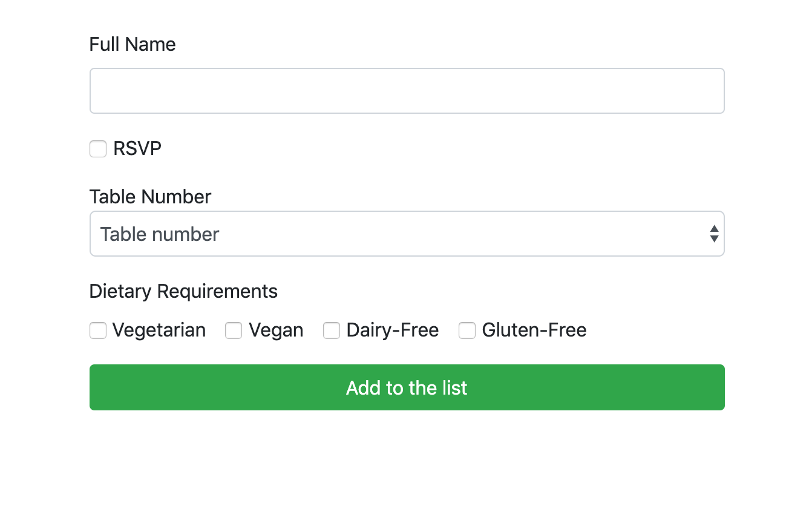Viewport: 812px width, 506px height.
Task: Click the Full Name label
Action: click(x=133, y=44)
